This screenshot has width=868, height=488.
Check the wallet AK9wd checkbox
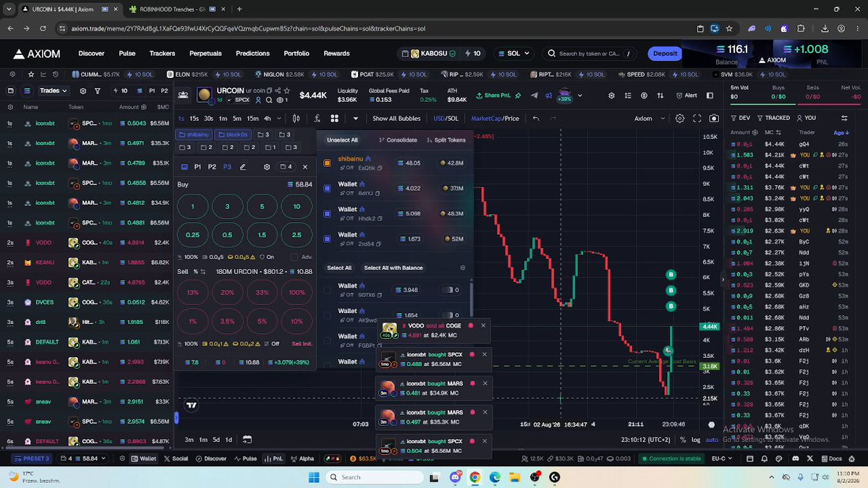point(327,315)
